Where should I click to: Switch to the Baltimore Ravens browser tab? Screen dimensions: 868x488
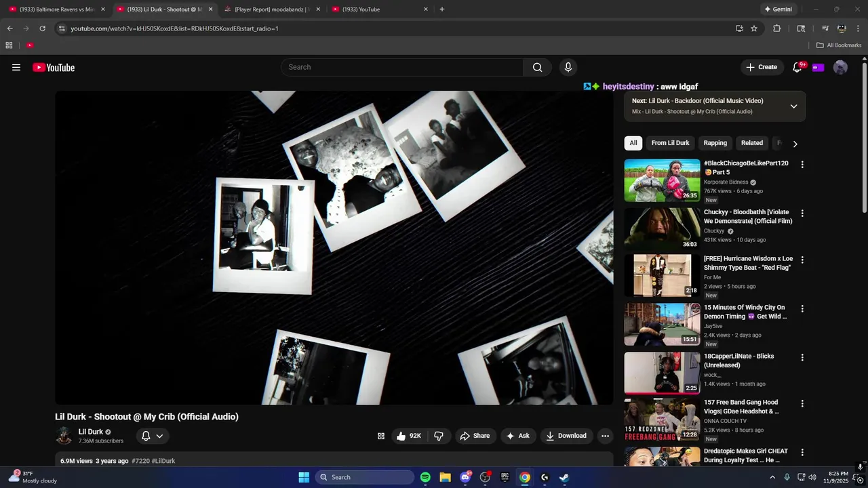[x=57, y=9]
